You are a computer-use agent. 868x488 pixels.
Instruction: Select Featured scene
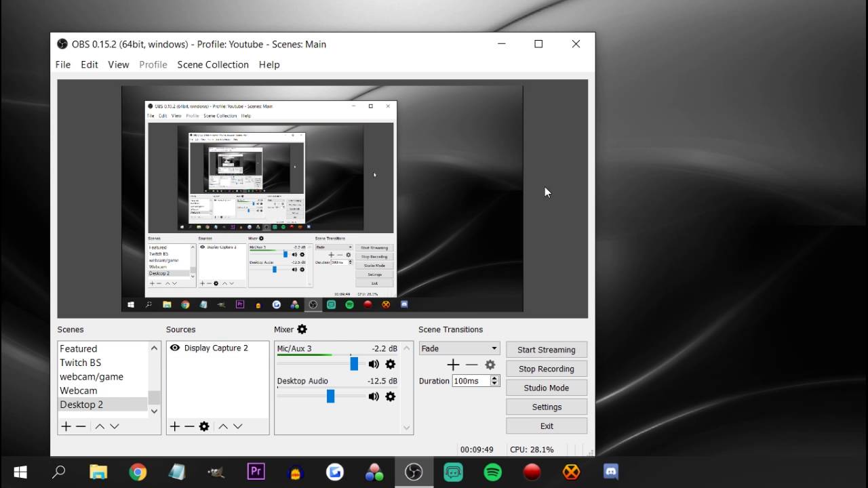[x=103, y=348]
